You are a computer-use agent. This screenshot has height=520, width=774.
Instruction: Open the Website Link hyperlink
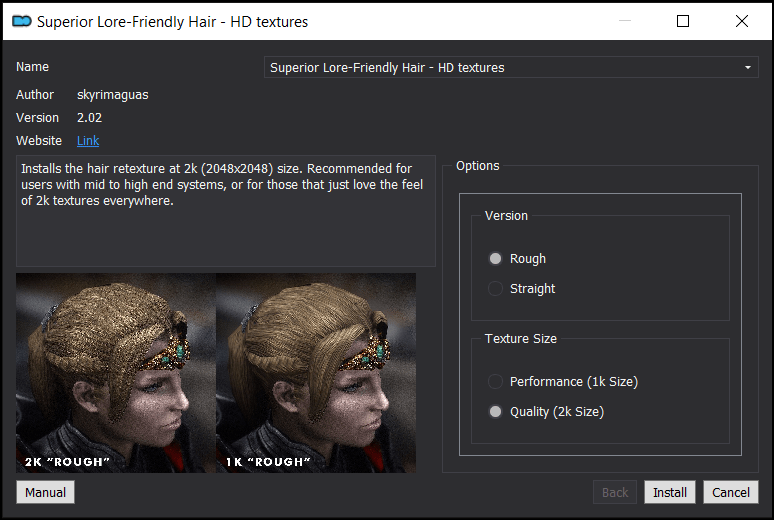pyautogui.click(x=88, y=141)
